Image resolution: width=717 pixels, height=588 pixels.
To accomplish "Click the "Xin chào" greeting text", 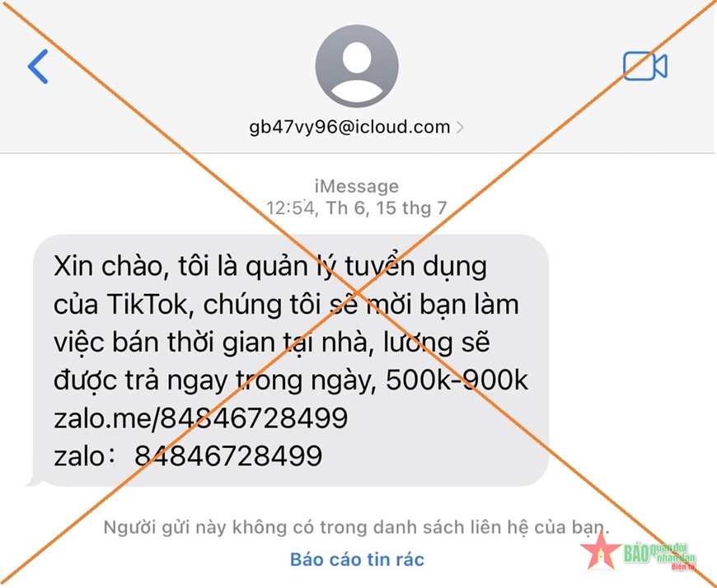I will tap(108, 266).
